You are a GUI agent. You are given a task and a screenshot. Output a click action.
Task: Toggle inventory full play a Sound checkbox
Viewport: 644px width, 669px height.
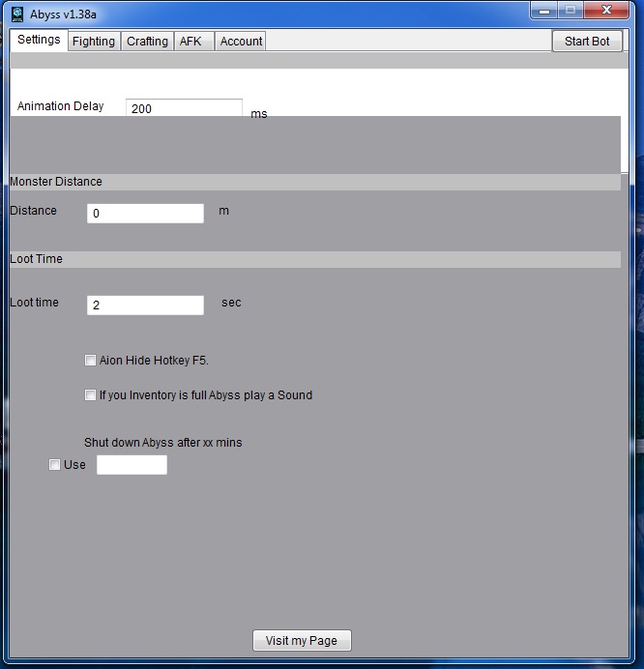[x=90, y=395]
